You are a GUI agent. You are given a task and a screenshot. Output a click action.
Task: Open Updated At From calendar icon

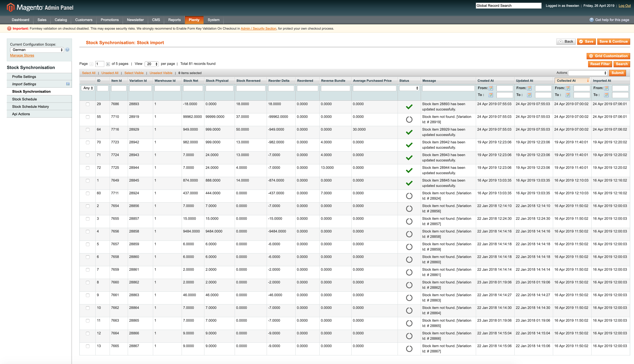coord(529,88)
